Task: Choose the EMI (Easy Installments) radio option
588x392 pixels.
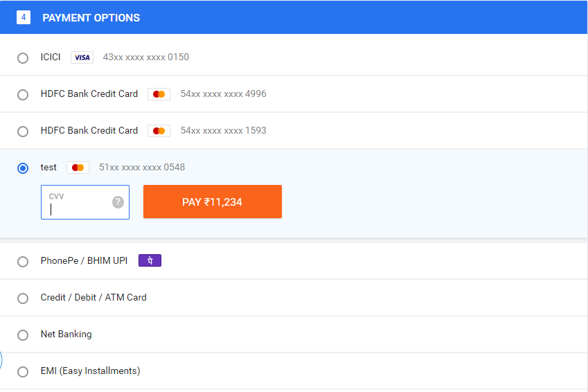Action: (x=23, y=372)
